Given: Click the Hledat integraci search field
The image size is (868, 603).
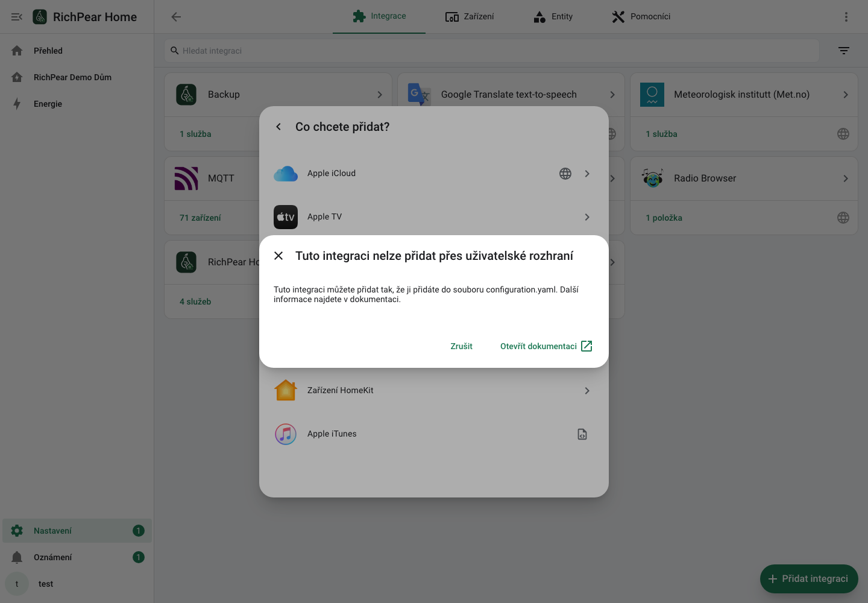Looking at the screenshot, I should (x=492, y=51).
